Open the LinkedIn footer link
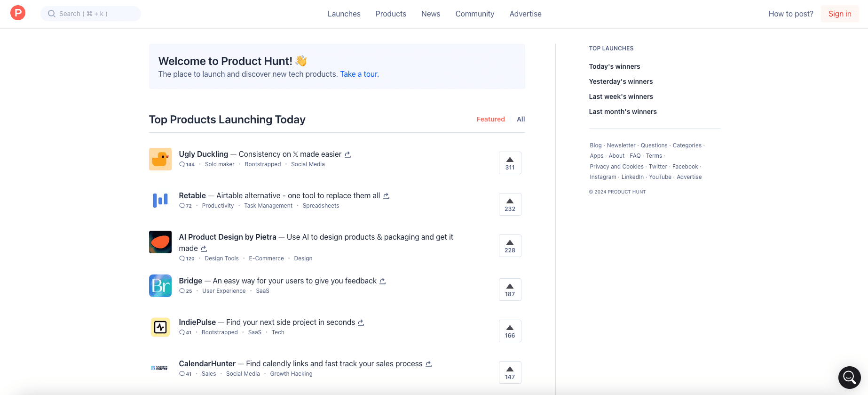The width and height of the screenshot is (868, 395). pyautogui.click(x=632, y=177)
